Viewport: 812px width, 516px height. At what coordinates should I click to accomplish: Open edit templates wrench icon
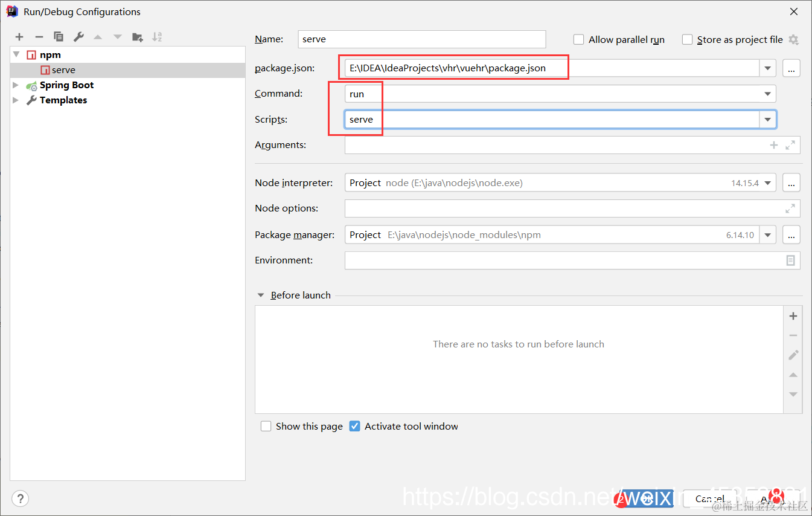(78, 37)
